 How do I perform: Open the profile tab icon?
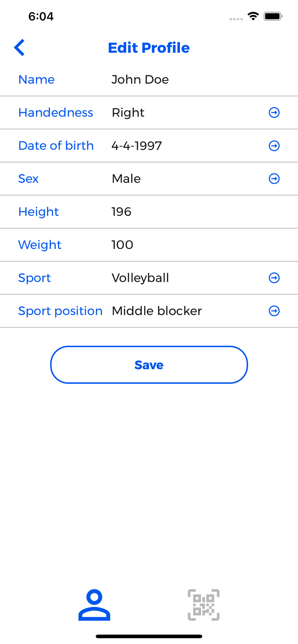[94, 605]
